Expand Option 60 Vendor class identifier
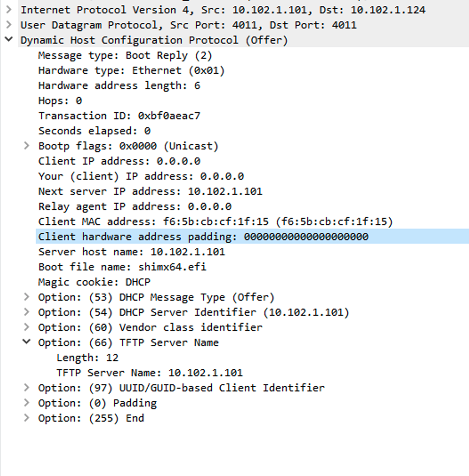The image size is (469, 476). (x=26, y=327)
